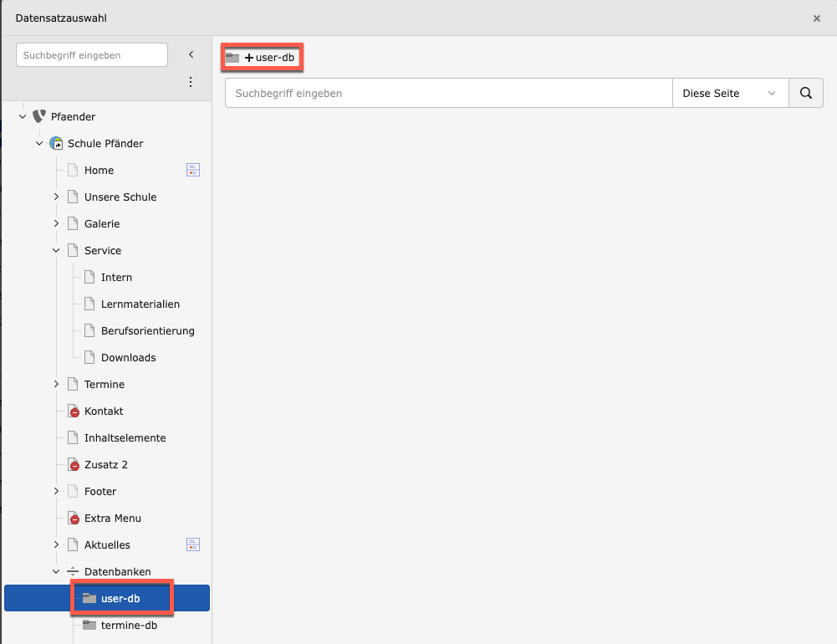The height and width of the screenshot is (644, 837).
Task: Click the globe shortcut icon of Schule Pfänder
Action: tap(56, 143)
